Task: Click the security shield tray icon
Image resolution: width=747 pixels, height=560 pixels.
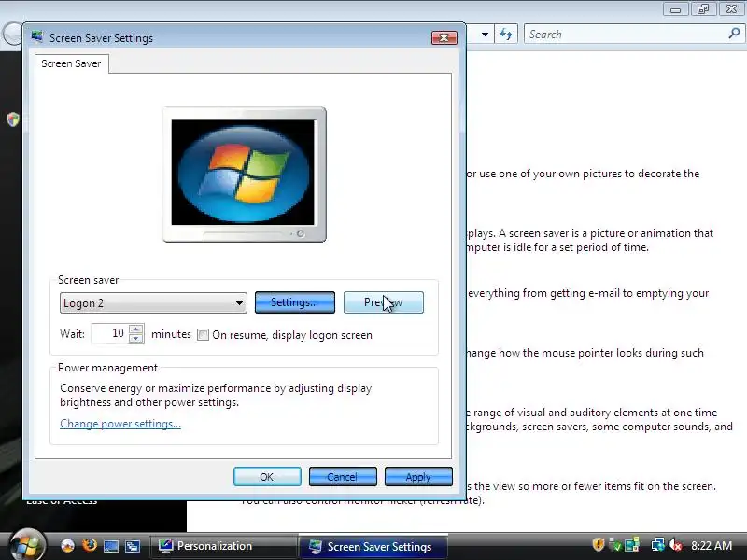Action: (x=599, y=545)
